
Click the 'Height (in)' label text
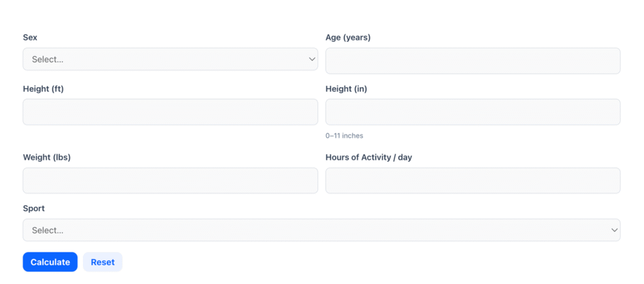(346, 89)
